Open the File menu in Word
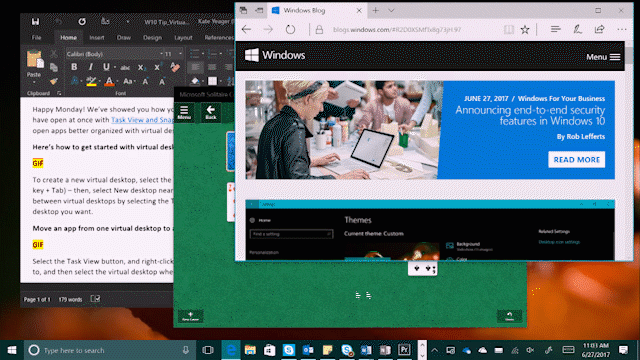The width and height of the screenshot is (640, 360). pyautogui.click(x=36, y=38)
